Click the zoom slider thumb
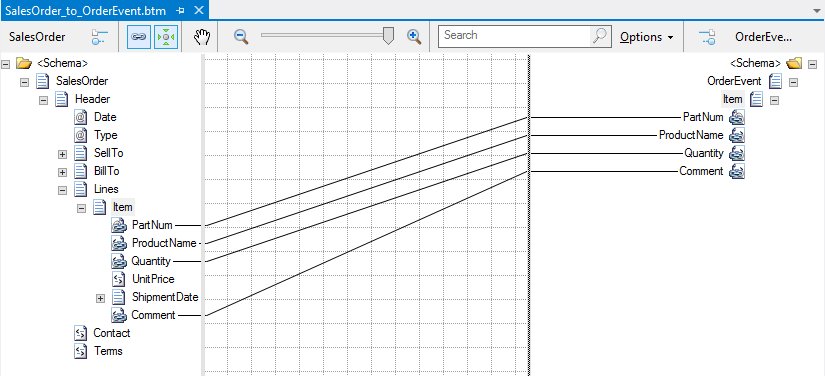The width and height of the screenshot is (825, 376). pos(388,37)
